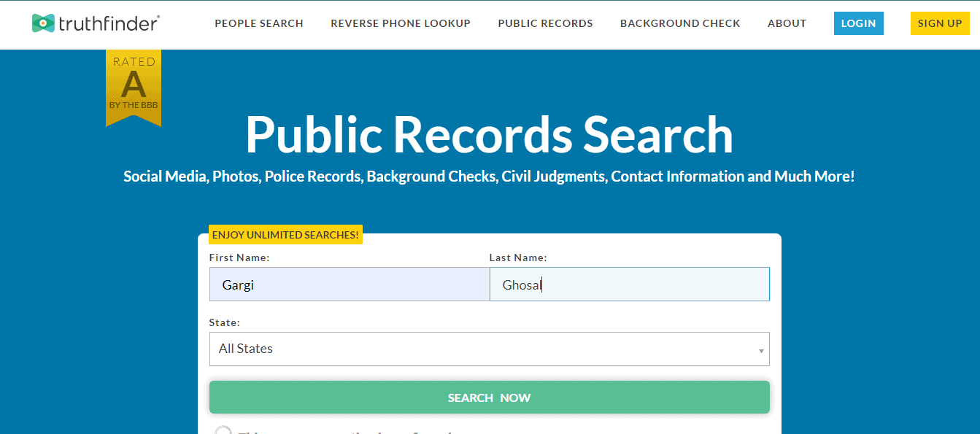Select 'All States' text in the State combo box
980x434 pixels.
246,349
